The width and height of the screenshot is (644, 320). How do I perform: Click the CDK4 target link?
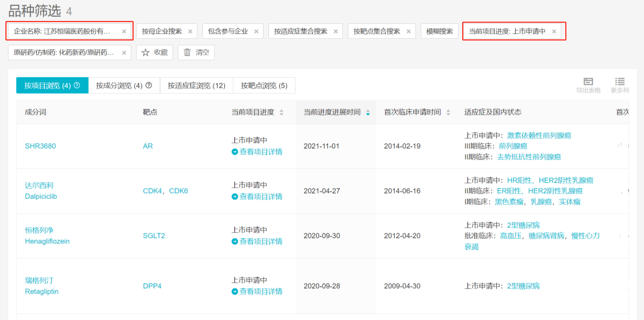point(153,191)
